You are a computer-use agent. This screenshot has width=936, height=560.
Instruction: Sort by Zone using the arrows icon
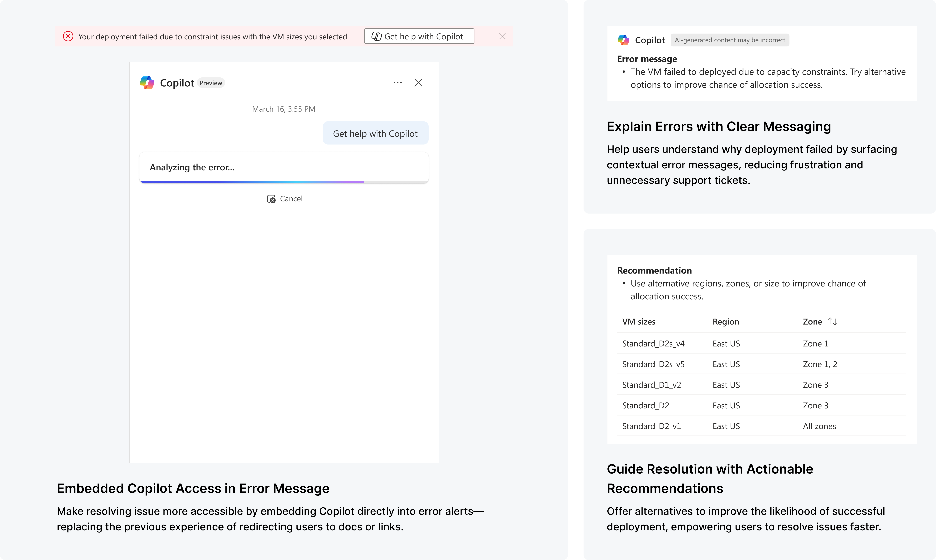coord(832,321)
